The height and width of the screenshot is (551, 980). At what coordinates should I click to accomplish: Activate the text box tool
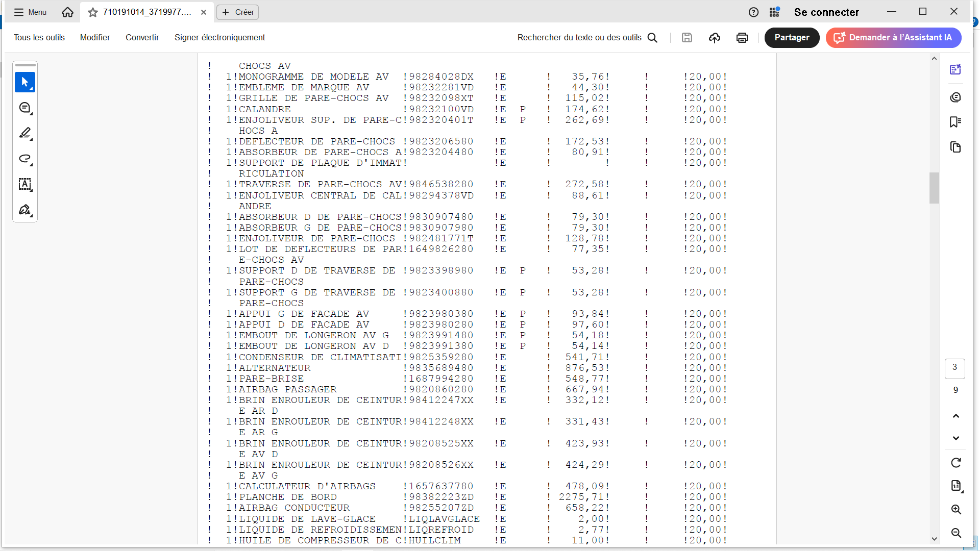tap(24, 184)
